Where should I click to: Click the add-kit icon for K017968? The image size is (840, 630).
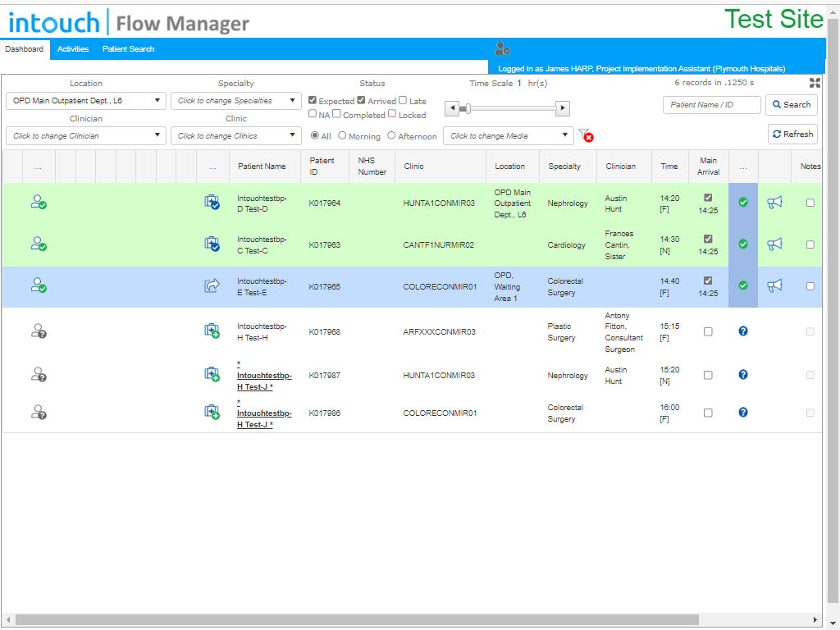click(212, 331)
